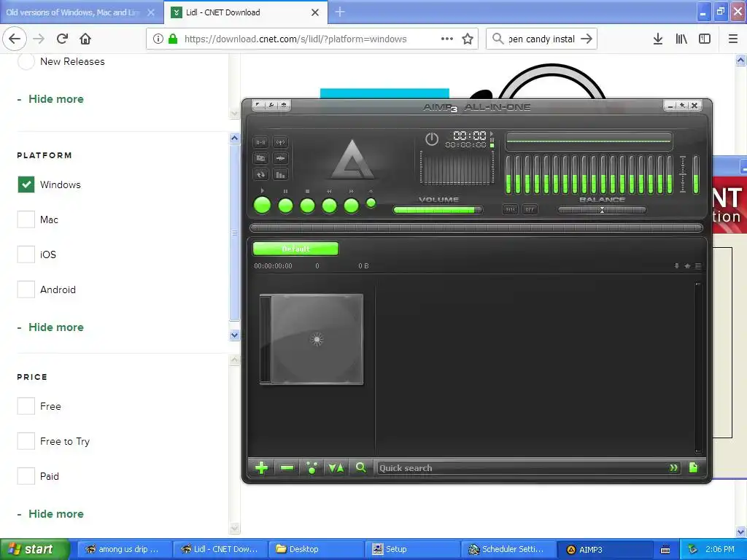Image resolution: width=747 pixels, height=560 pixels.
Task: Adjust AIMP volume slider
Action: 438,209
